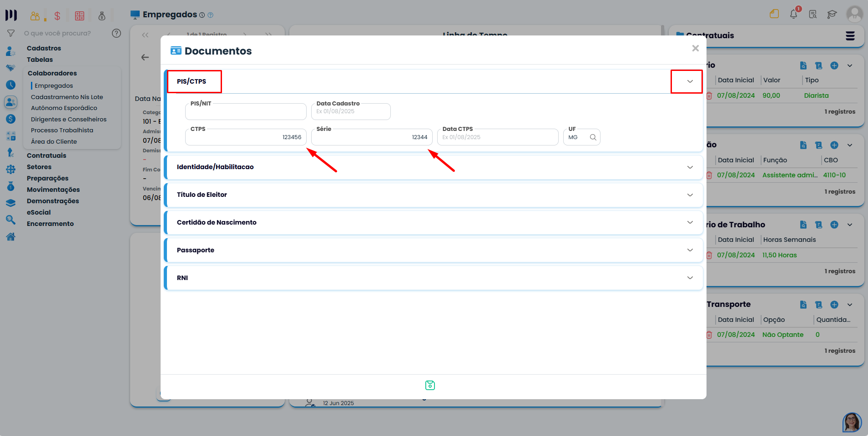Open the Setores menu
This screenshot has width=868, height=436.
[x=39, y=167]
